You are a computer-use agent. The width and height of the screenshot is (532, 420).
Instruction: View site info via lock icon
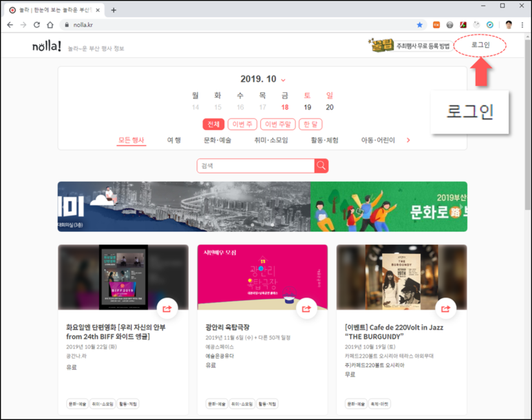67,25
